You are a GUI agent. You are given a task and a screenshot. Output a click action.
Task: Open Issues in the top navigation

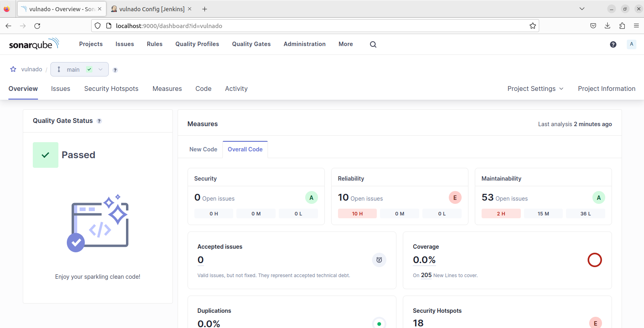click(x=125, y=44)
